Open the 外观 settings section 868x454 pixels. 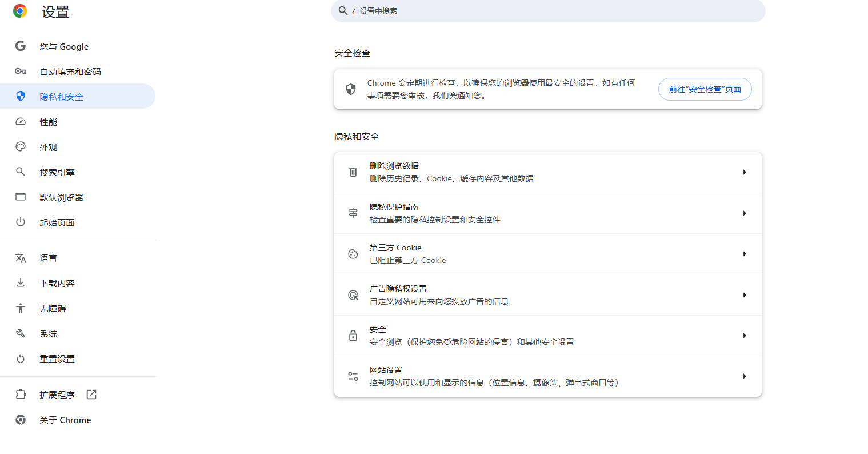click(x=78, y=147)
